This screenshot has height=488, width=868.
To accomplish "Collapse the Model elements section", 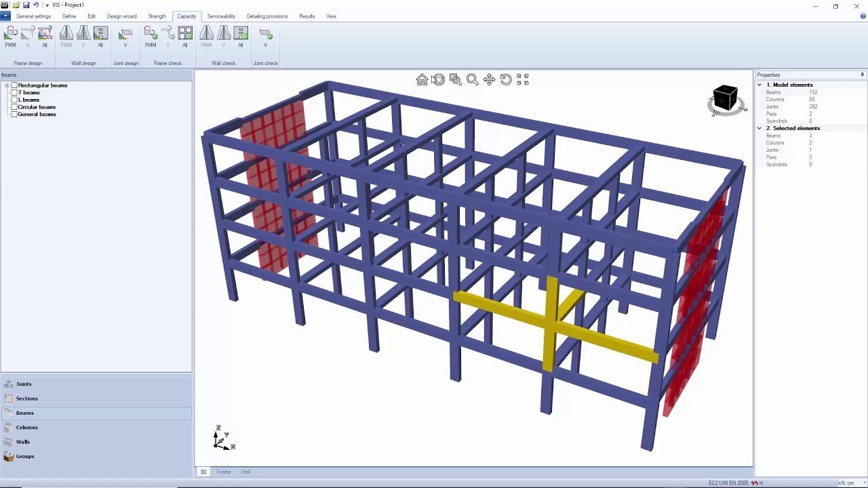I will coord(759,85).
